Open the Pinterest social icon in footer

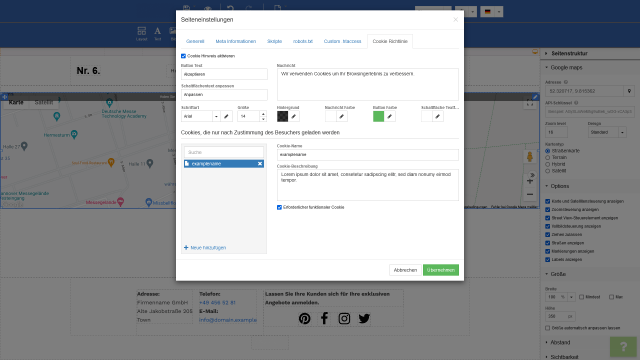click(x=304, y=318)
